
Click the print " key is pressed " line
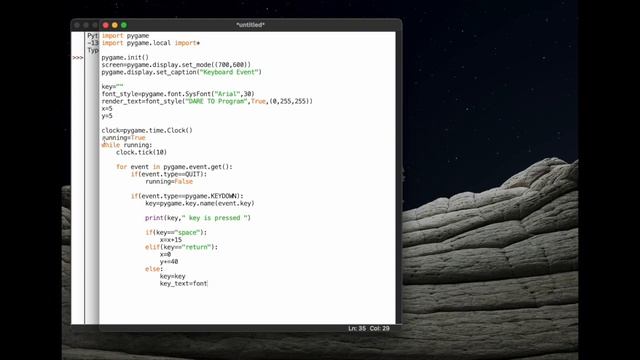coord(198,218)
